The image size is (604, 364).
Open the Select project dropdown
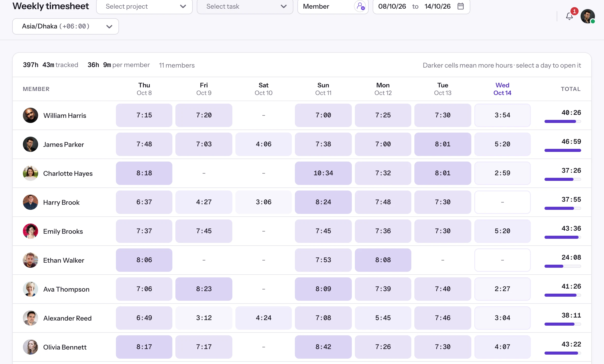[x=144, y=6]
